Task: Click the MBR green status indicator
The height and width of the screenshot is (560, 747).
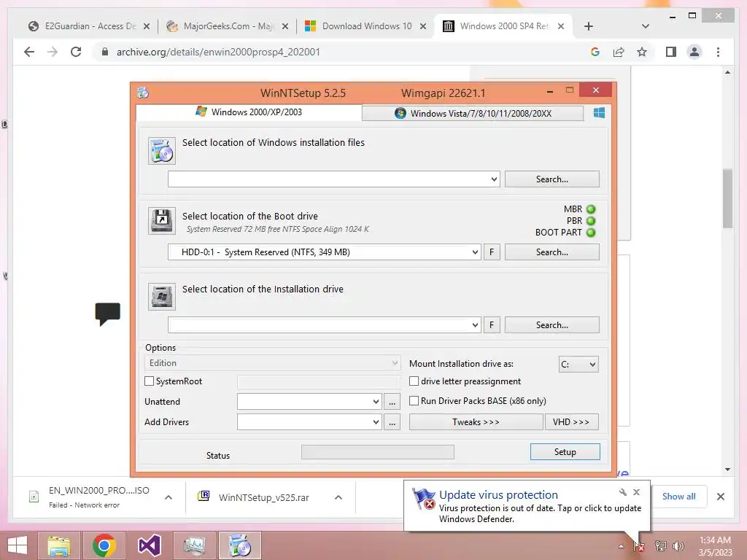Action: pos(591,209)
